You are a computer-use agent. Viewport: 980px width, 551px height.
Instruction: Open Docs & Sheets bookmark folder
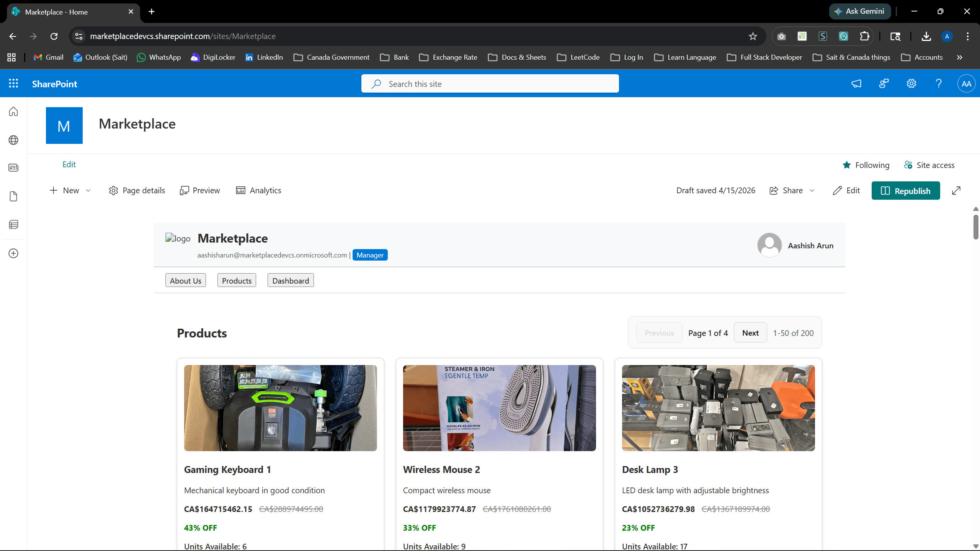click(x=517, y=57)
